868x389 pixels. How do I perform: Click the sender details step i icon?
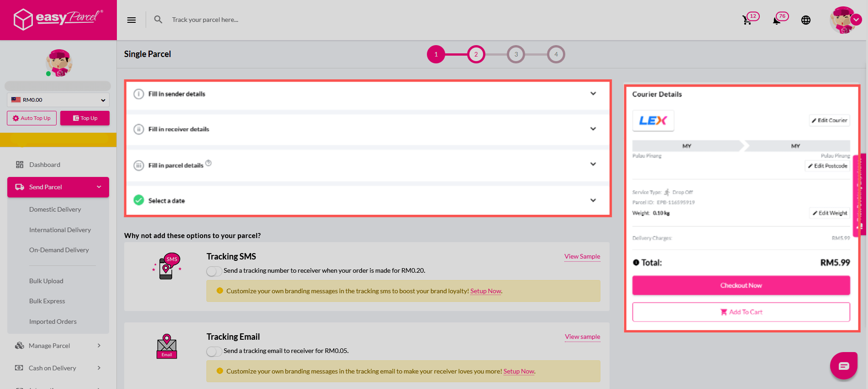click(x=139, y=94)
